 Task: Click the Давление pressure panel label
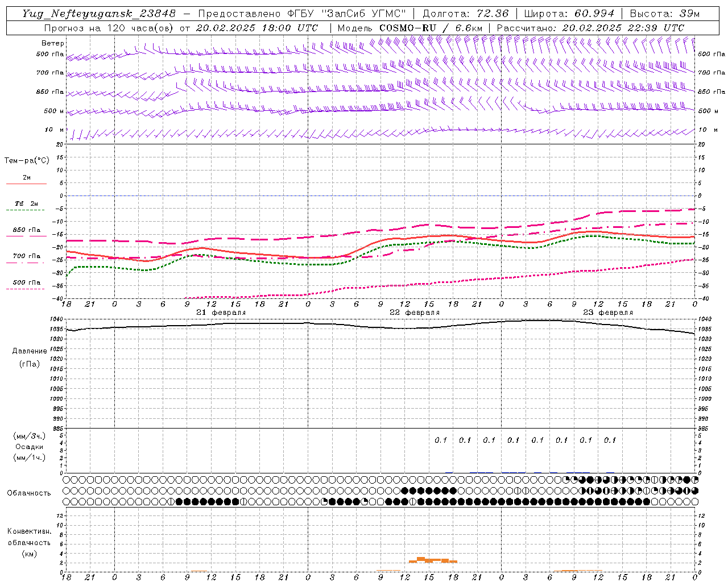tap(30, 351)
